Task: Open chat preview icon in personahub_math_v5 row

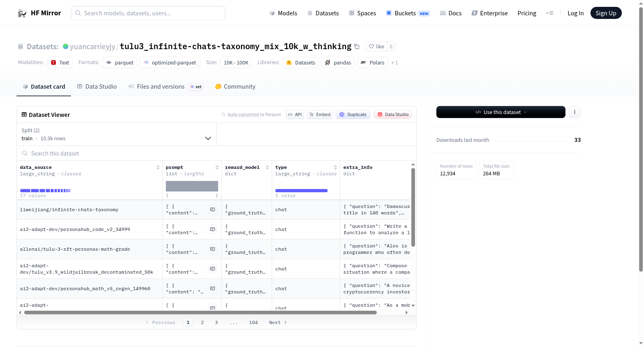Action: click(x=213, y=289)
